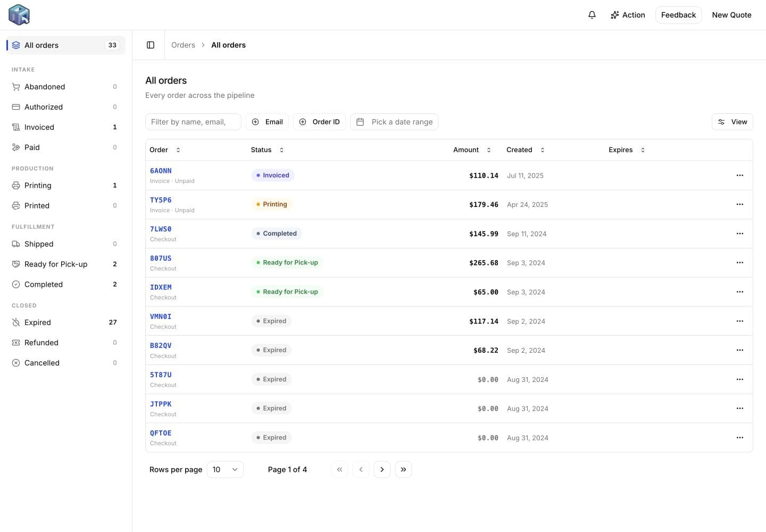Open Printing orders list
This screenshot has width=766, height=532.
[66, 186]
